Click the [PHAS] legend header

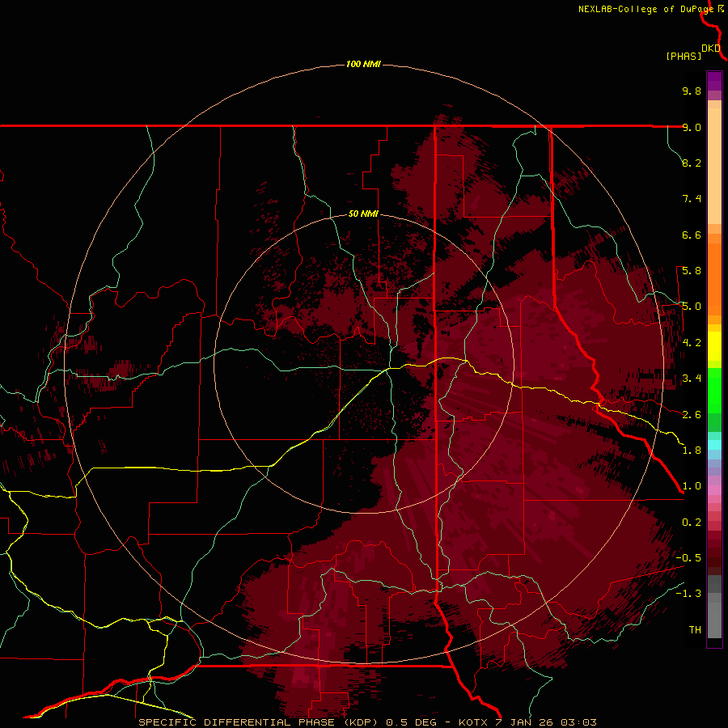[684, 56]
